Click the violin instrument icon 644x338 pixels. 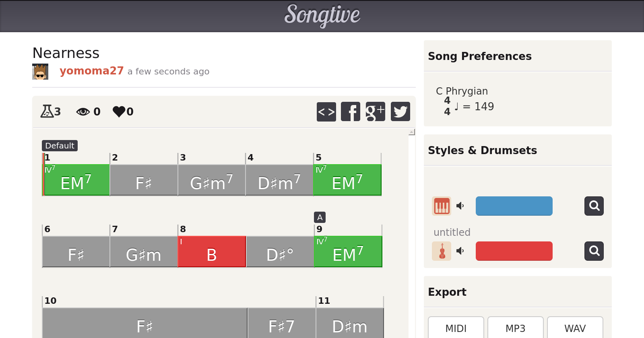pyautogui.click(x=442, y=251)
